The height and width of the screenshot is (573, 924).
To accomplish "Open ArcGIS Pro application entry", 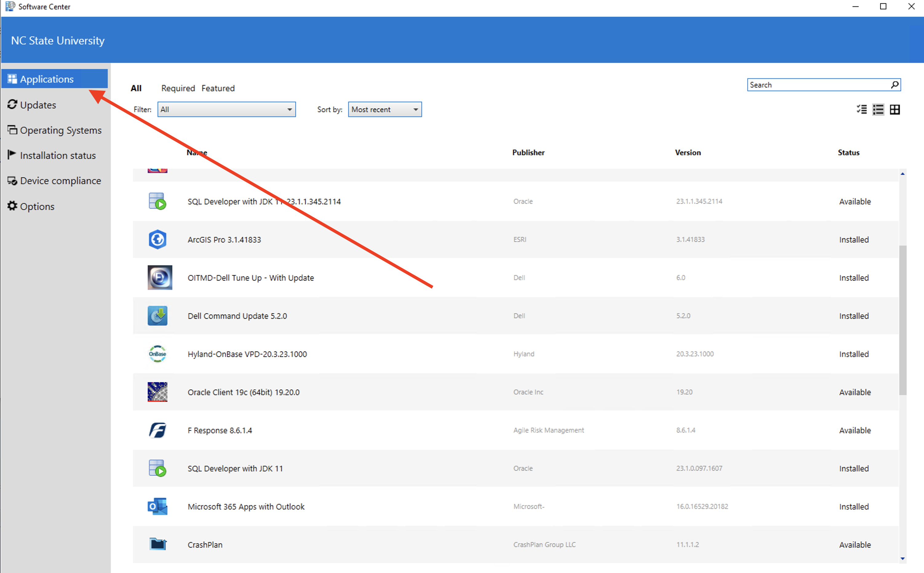I will tap(224, 239).
